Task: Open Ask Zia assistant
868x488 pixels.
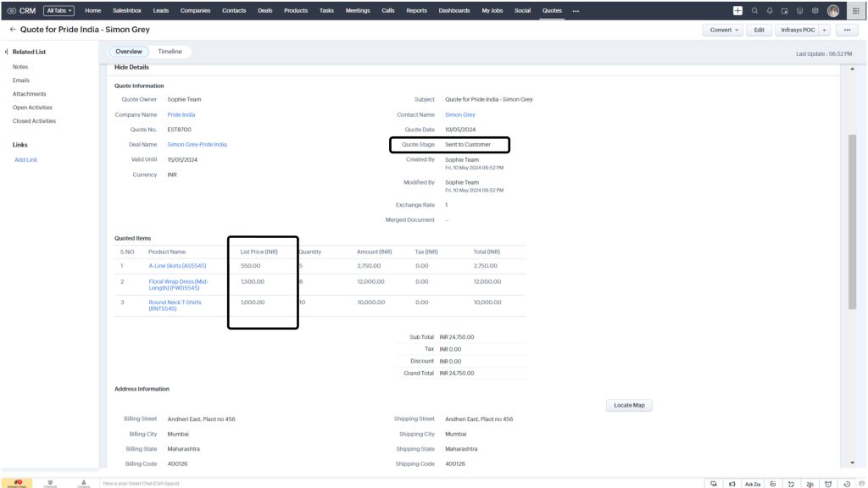Action: point(753,484)
